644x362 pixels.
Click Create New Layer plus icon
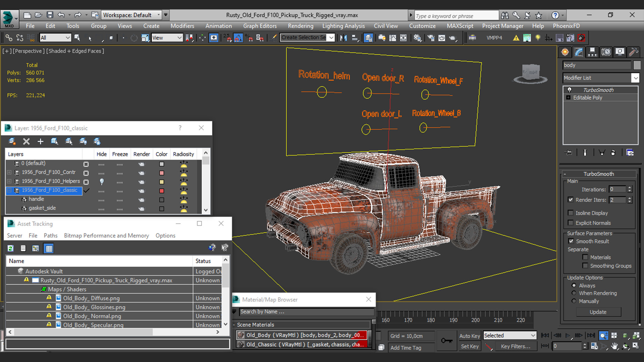(x=40, y=141)
